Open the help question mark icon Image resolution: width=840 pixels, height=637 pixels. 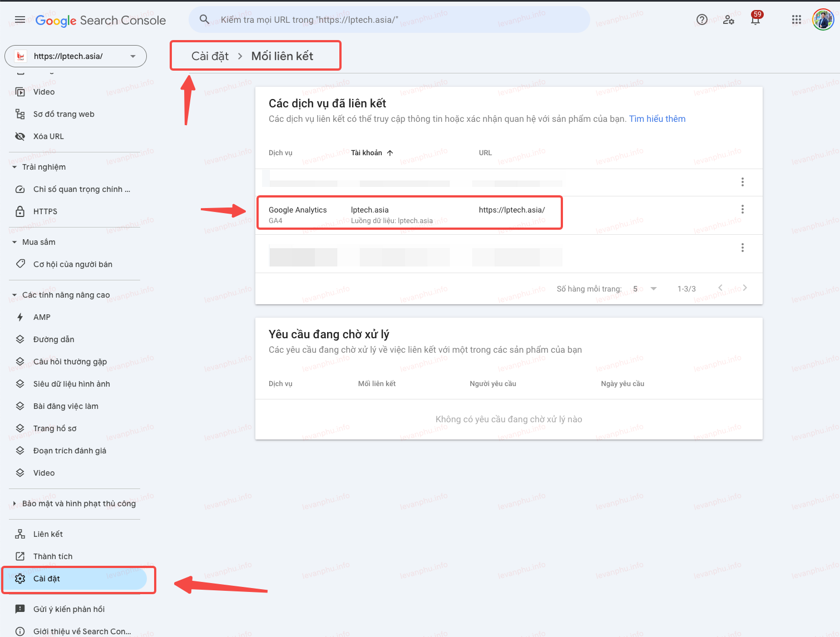[702, 20]
